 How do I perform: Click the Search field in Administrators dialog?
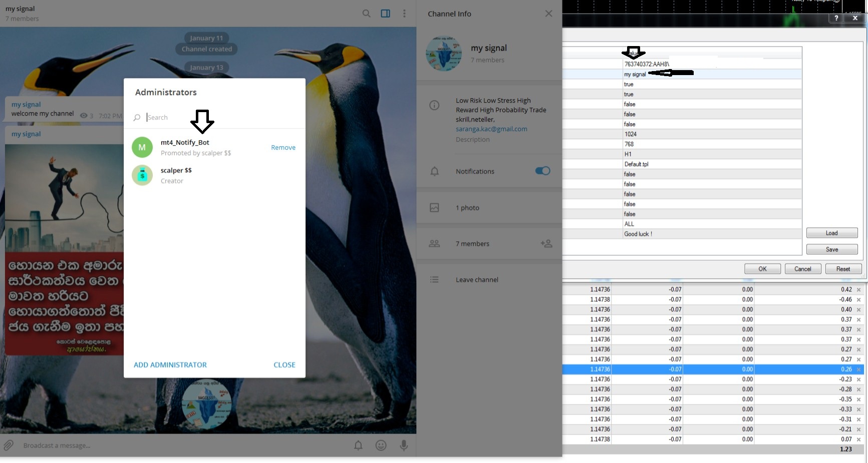(x=220, y=117)
